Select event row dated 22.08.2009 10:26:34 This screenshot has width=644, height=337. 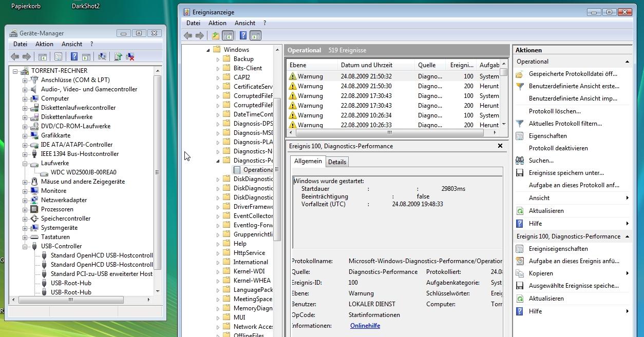[393, 115]
